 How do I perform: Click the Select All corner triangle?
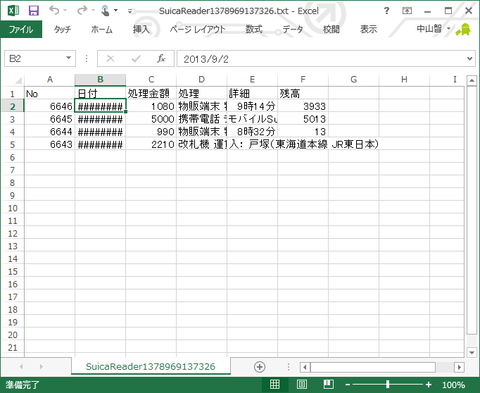tap(18, 80)
